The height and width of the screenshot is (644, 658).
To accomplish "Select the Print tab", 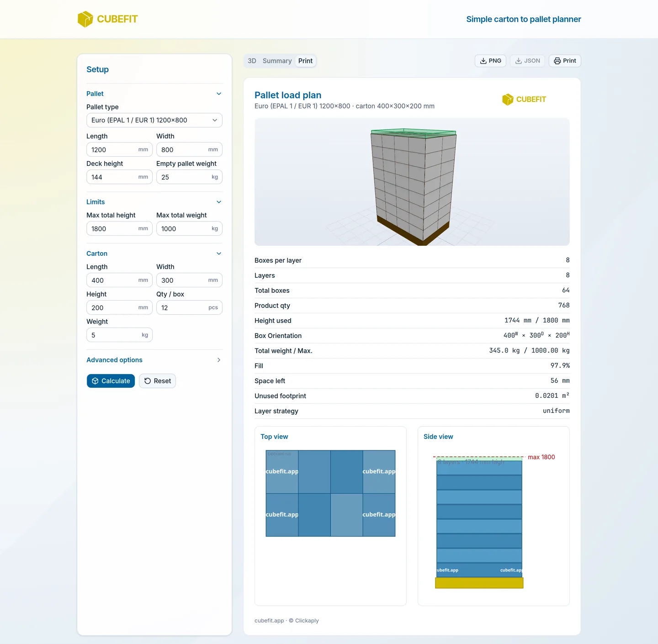I will pos(305,61).
